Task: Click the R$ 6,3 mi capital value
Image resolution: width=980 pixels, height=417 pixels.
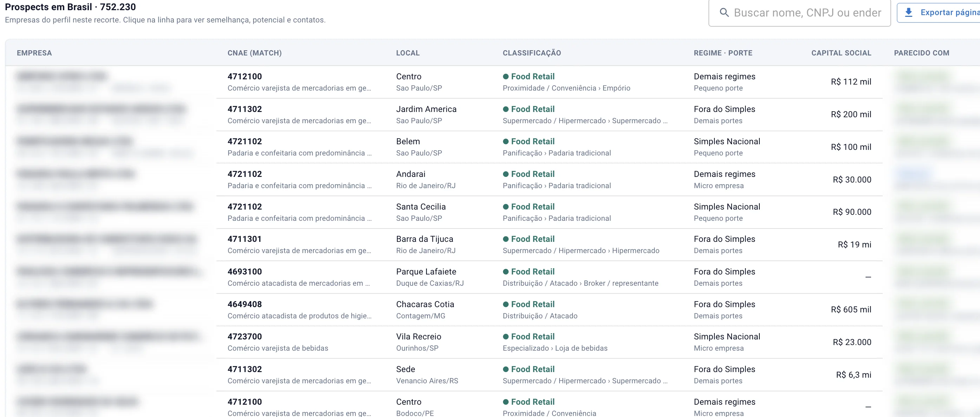Action: 853,375
